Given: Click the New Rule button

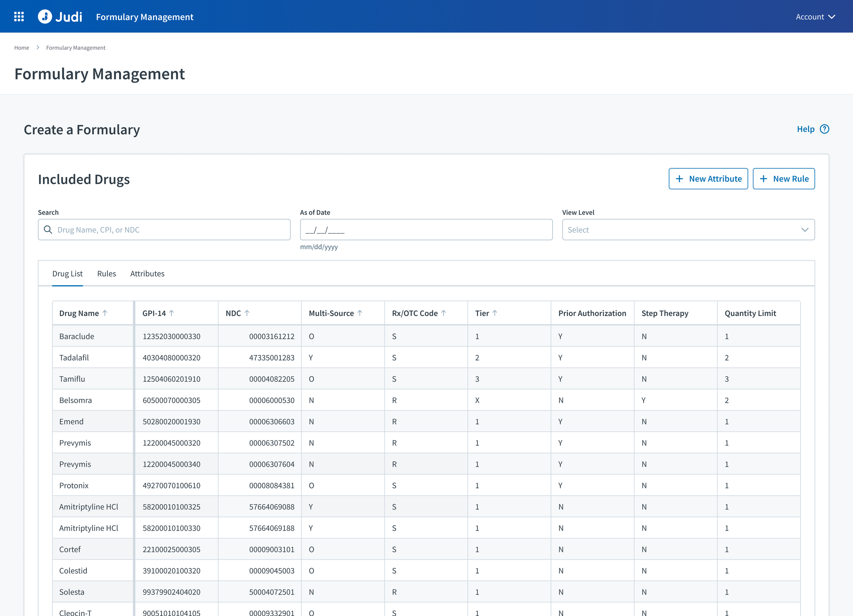Looking at the screenshot, I should pyautogui.click(x=783, y=179).
